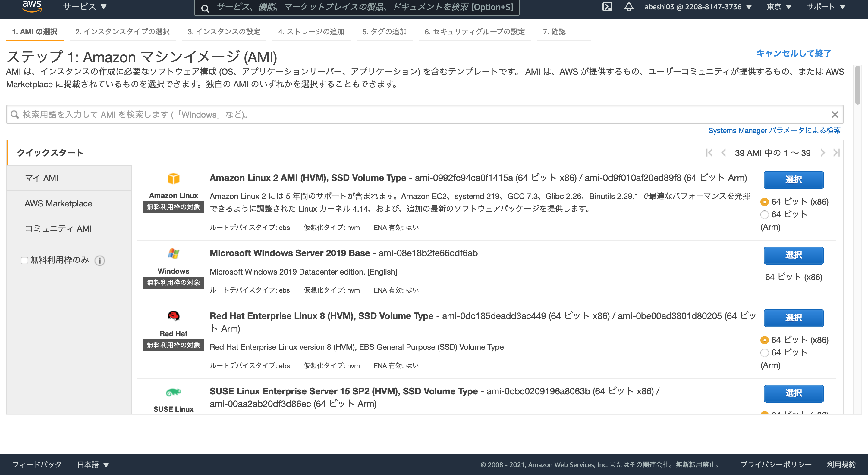868x475 pixels.
Task: Click the AWS logo icon
Action: [x=32, y=7]
